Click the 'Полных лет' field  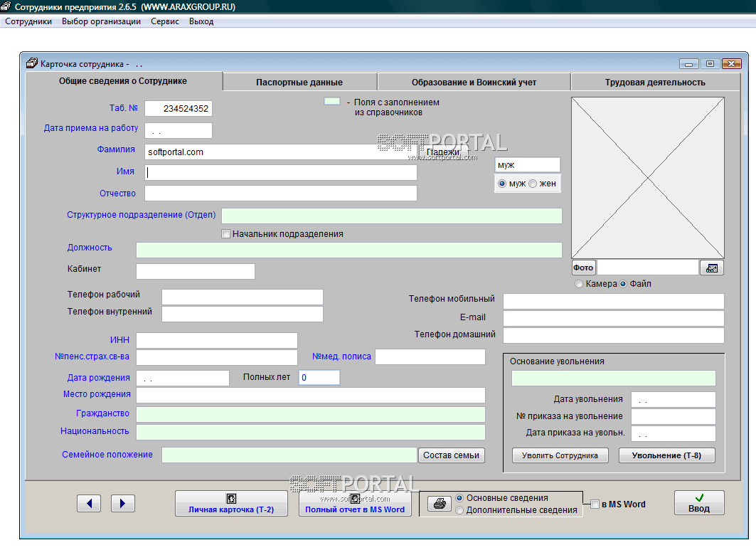point(319,377)
